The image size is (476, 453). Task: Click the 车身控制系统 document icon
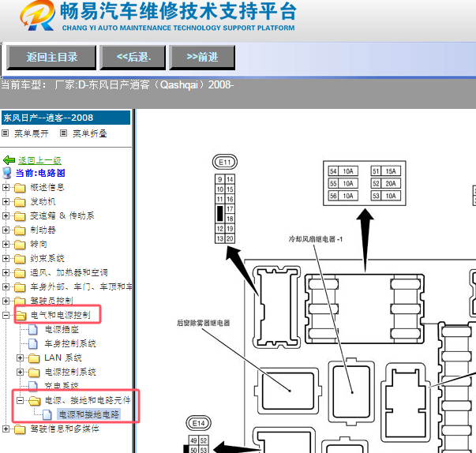pyautogui.click(x=33, y=344)
